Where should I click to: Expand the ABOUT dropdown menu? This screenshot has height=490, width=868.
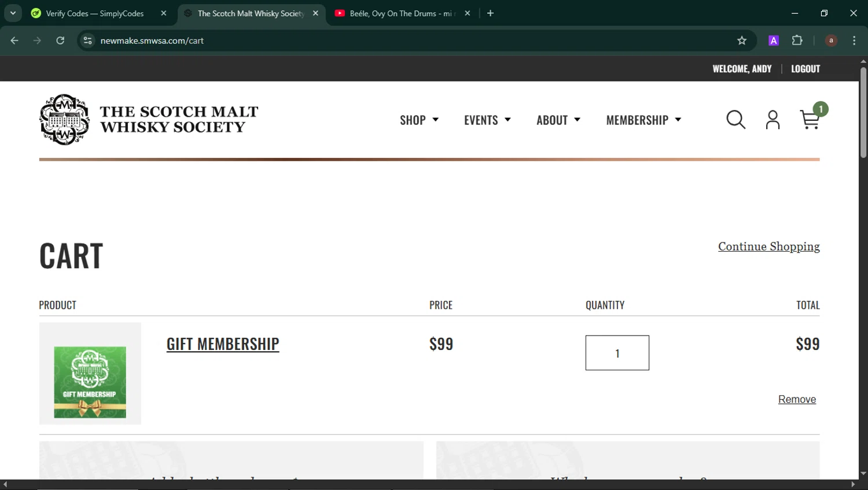pyautogui.click(x=558, y=120)
